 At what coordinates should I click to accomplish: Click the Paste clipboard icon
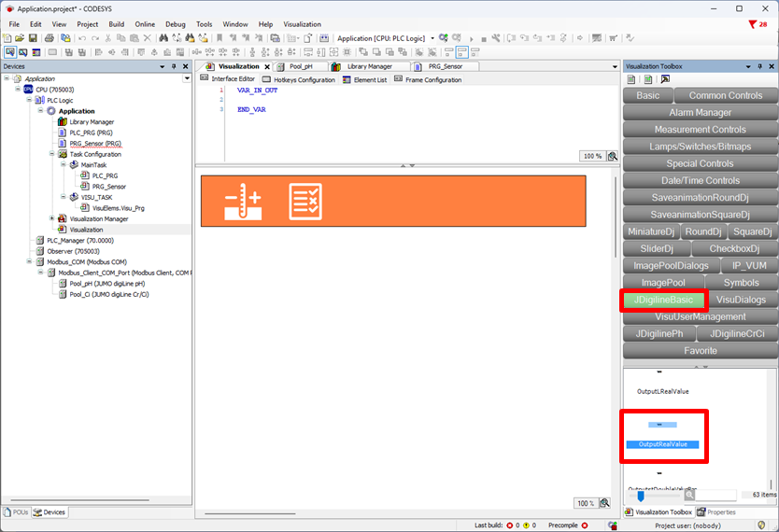pos(135,38)
